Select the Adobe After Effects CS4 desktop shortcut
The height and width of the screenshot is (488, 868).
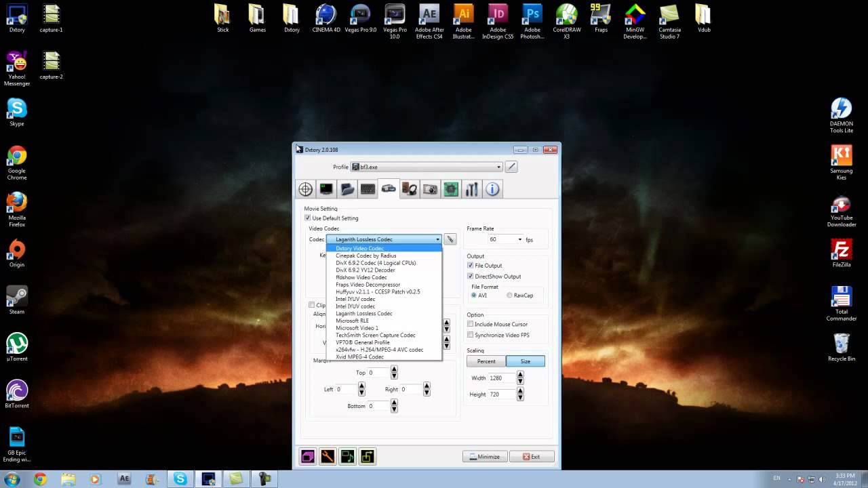pyautogui.click(x=429, y=22)
